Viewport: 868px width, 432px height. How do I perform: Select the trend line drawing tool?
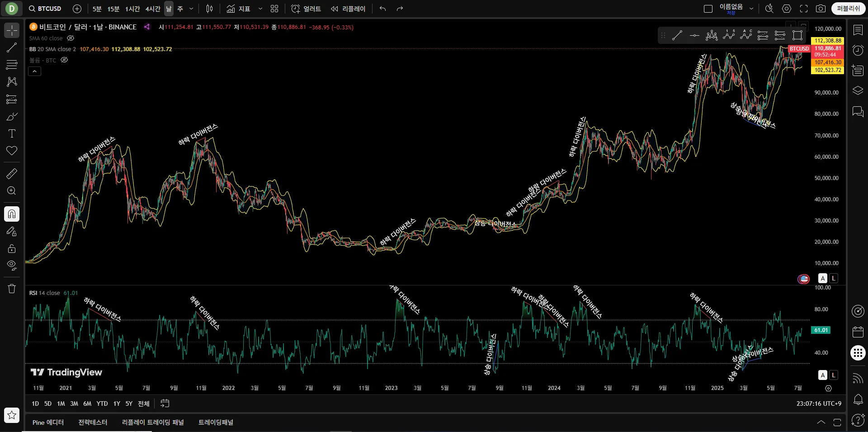[12, 47]
